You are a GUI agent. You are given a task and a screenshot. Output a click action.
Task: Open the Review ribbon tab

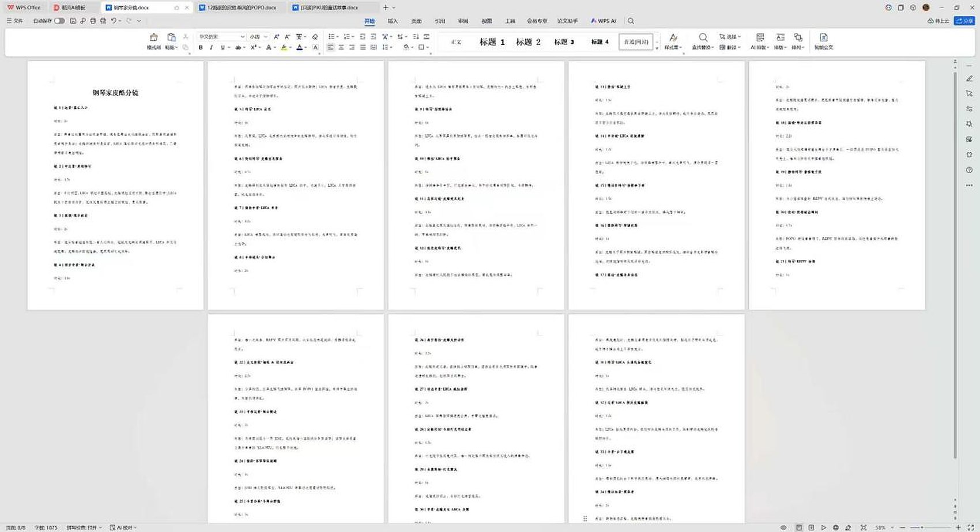coord(463,21)
